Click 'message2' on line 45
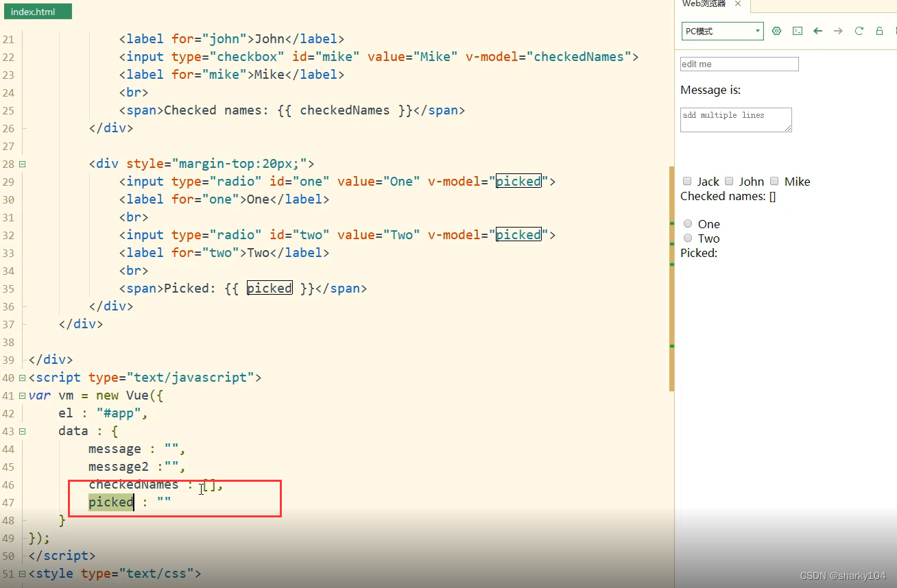This screenshot has height=588, width=897. point(119,467)
